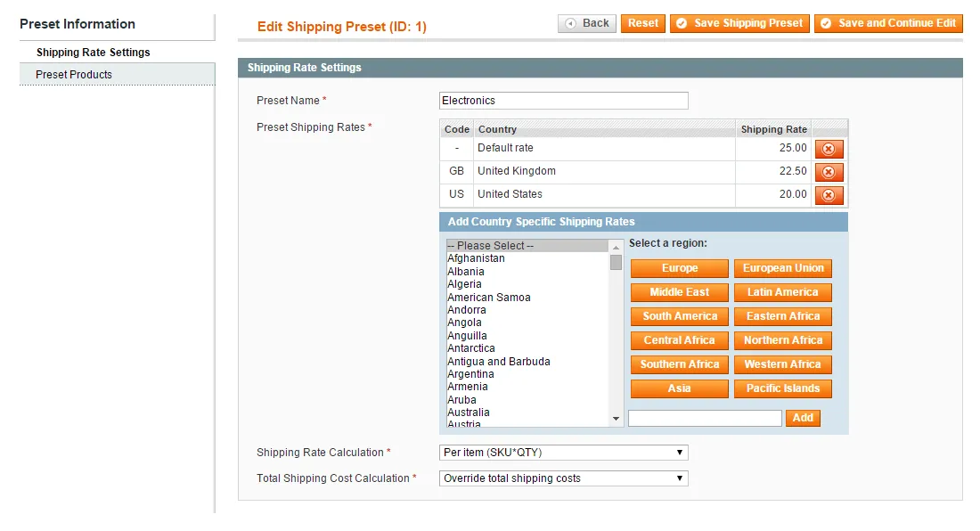Click Save and Continue Edit

(x=888, y=23)
